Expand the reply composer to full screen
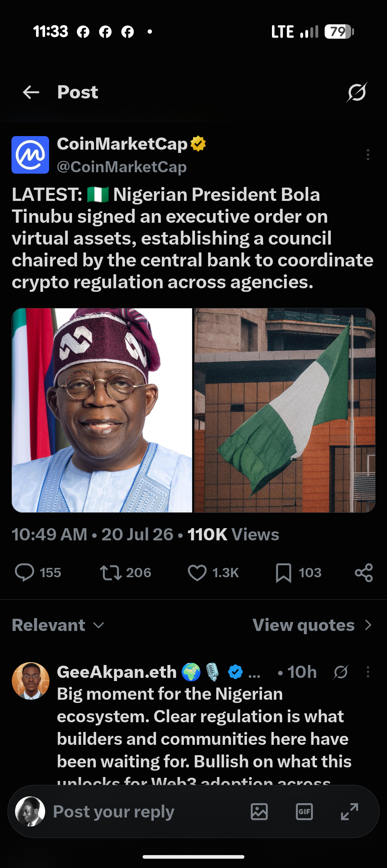This screenshot has height=868, width=387. point(349,811)
